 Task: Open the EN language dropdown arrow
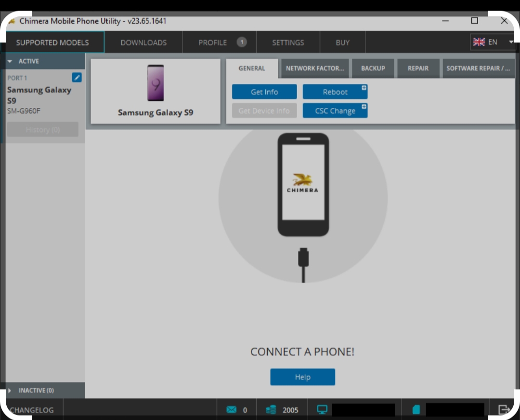tap(511, 42)
